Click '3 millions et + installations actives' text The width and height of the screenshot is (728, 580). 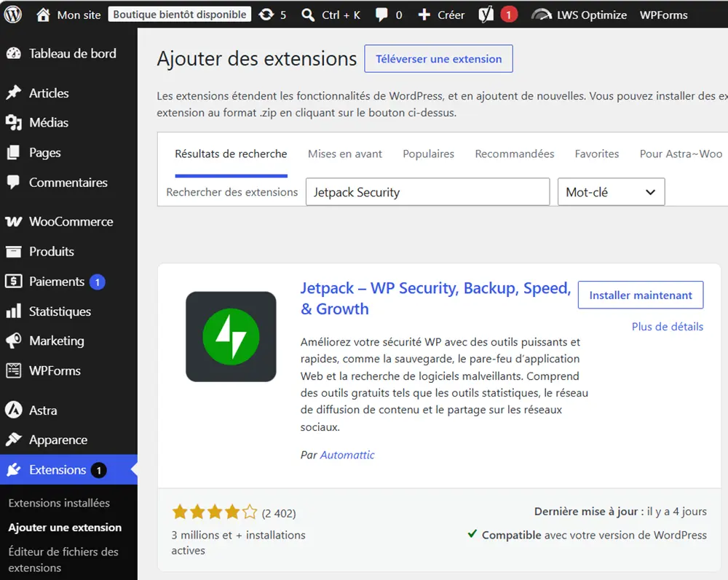click(x=238, y=542)
